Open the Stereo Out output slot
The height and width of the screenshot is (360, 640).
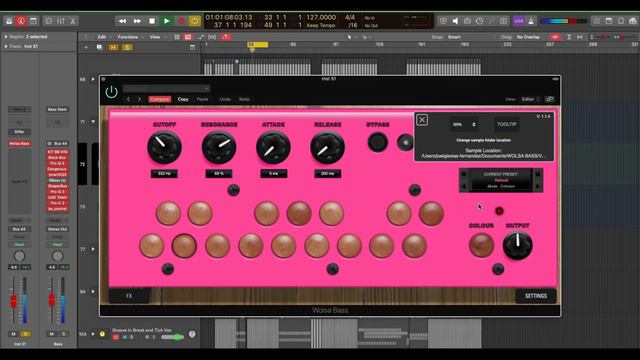click(x=58, y=229)
